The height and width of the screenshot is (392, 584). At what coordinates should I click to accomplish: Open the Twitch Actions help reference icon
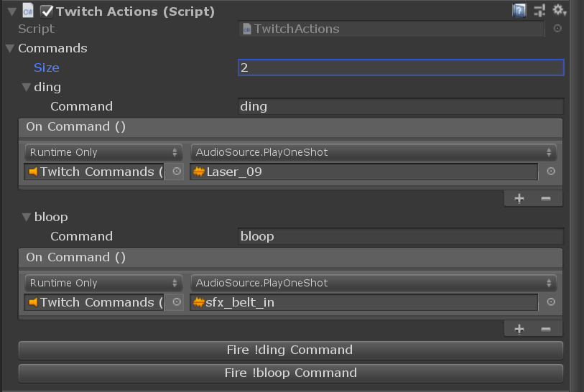(519, 11)
